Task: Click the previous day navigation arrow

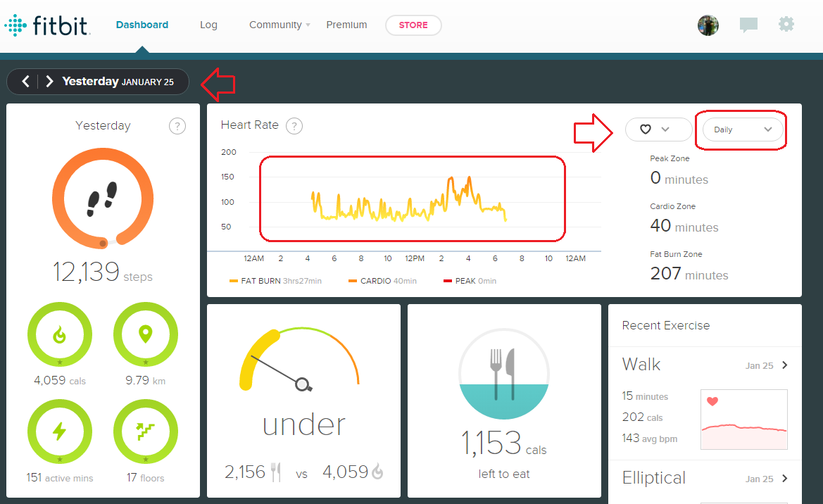Action: 25,81
